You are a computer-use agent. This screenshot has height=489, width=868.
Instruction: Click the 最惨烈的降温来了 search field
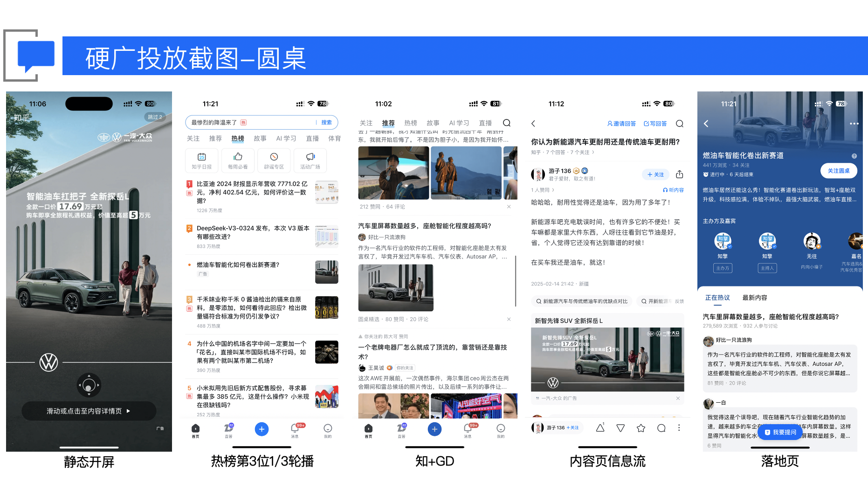[252, 122]
